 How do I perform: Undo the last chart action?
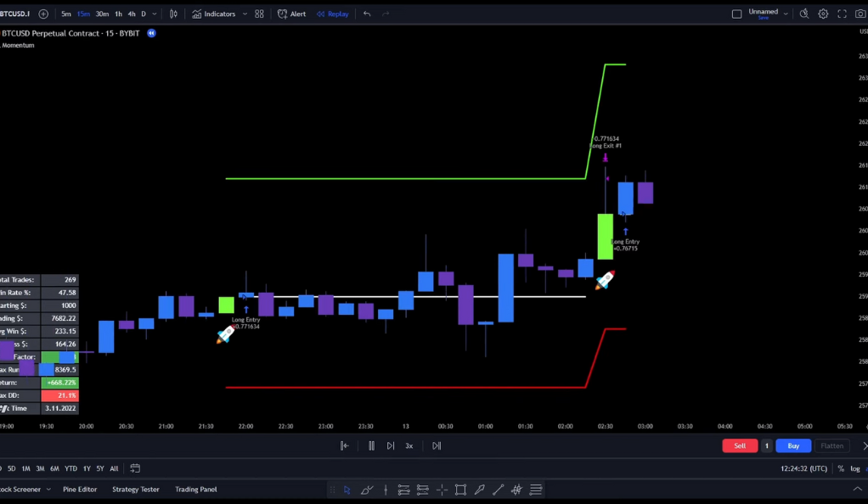(x=367, y=14)
